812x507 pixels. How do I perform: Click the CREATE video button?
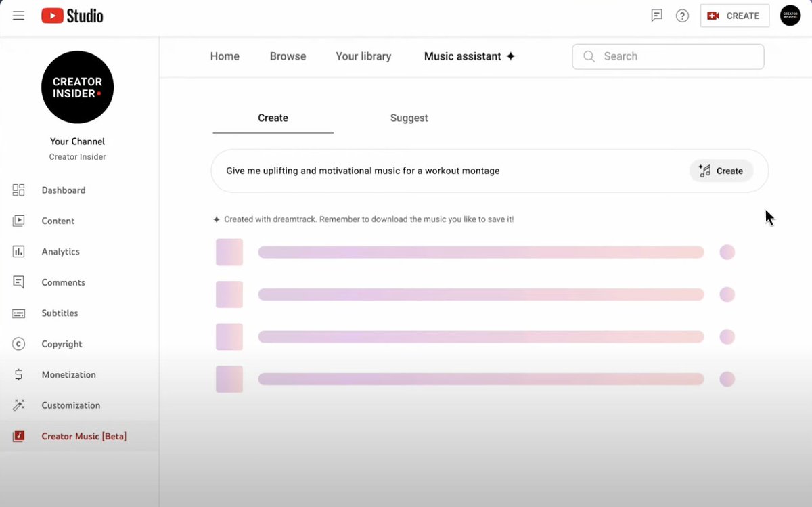click(734, 16)
